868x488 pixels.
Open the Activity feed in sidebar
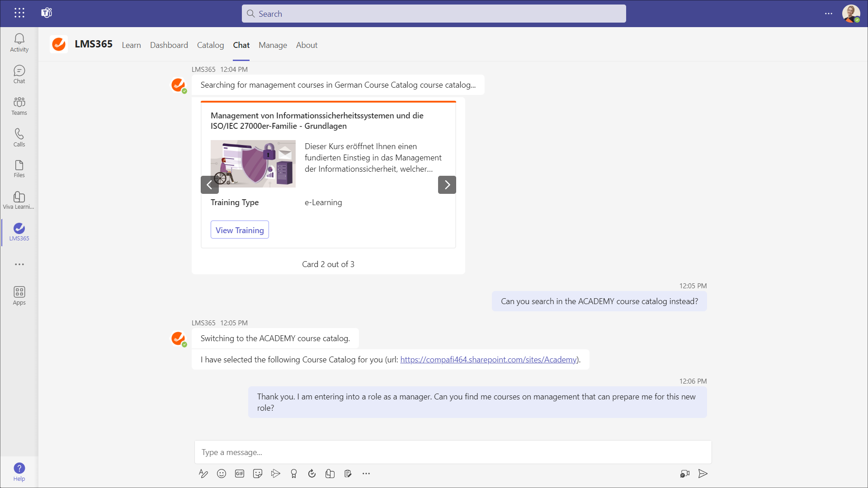pos(19,43)
